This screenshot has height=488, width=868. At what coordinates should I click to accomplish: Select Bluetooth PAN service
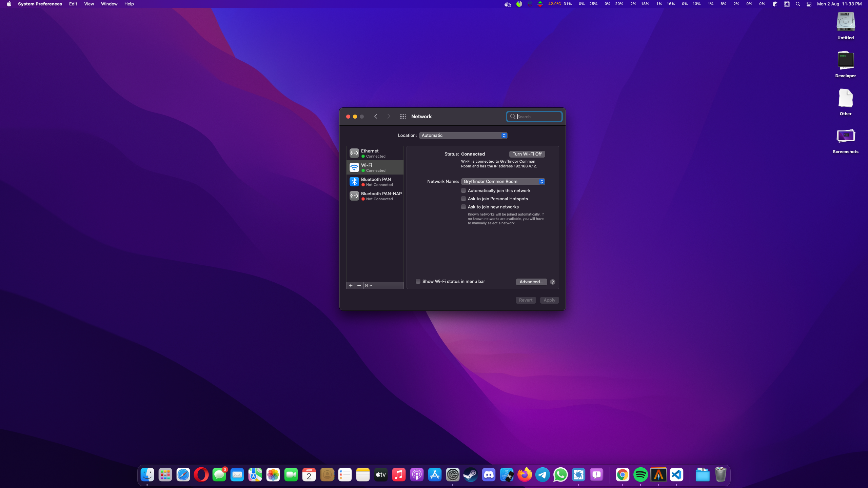click(x=375, y=182)
